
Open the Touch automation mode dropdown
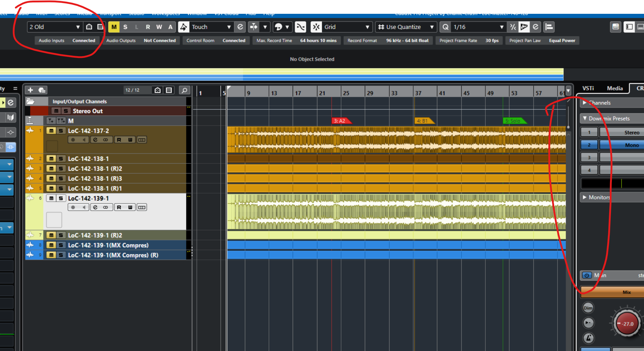pyautogui.click(x=211, y=27)
